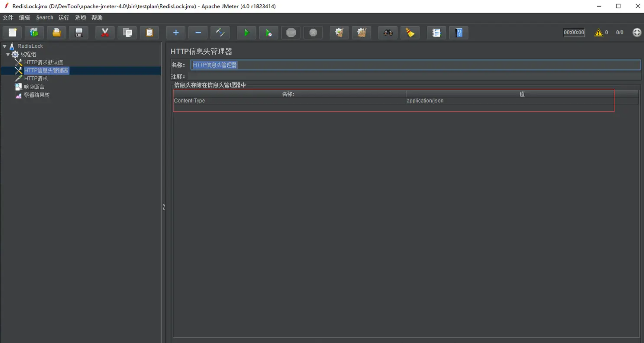Select HTTP请求 in the tree
This screenshot has width=644, height=343.
pyautogui.click(x=36, y=79)
